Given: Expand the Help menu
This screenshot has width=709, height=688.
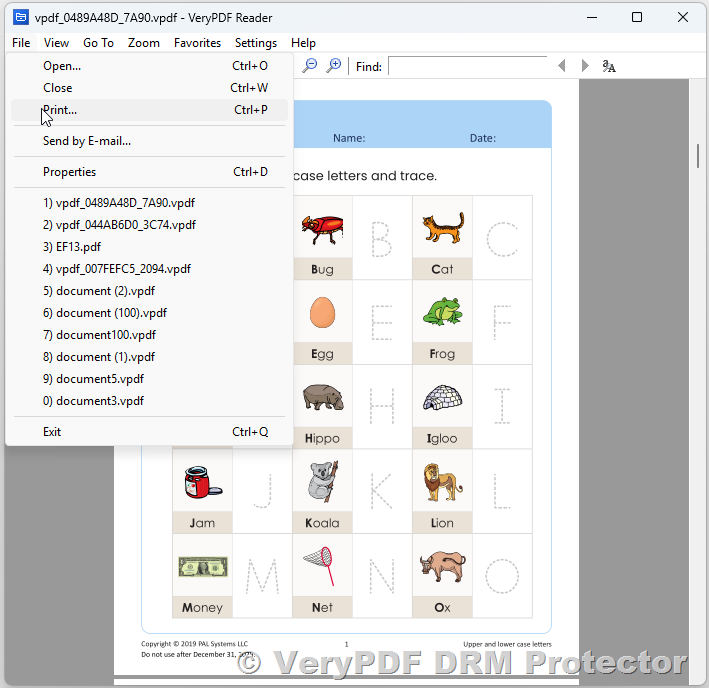Looking at the screenshot, I should click(x=303, y=43).
